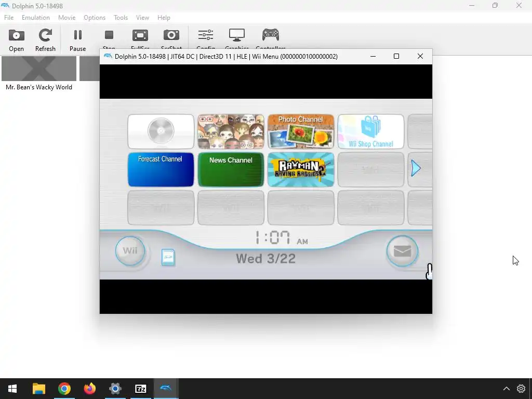Maximize the Wii Menu render window
532x399 pixels.
tap(396, 56)
